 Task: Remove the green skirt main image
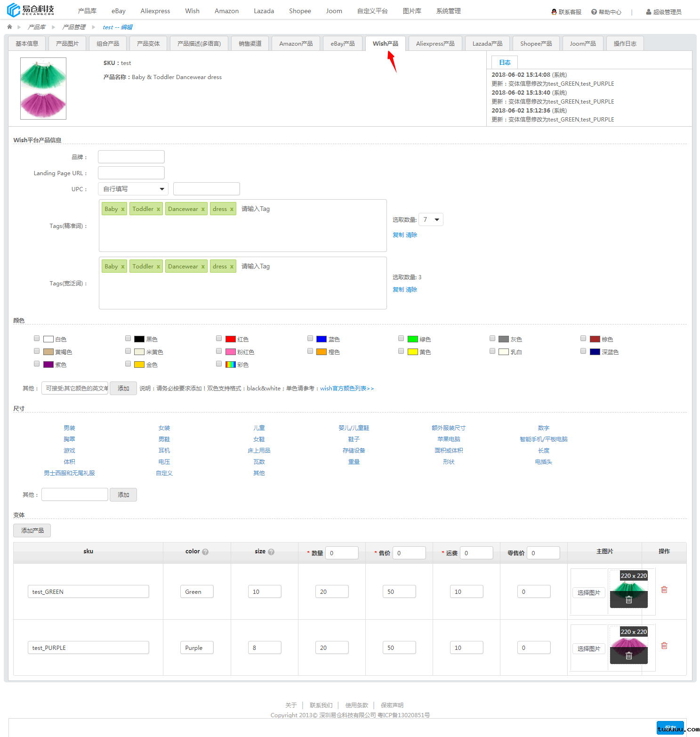pyautogui.click(x=628, y=600)
